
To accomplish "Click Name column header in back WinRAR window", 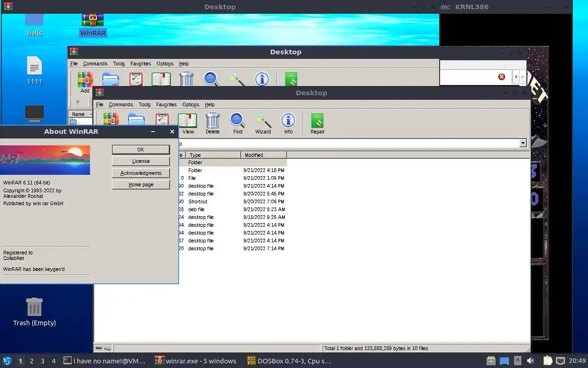I will [x=80, y=114].
